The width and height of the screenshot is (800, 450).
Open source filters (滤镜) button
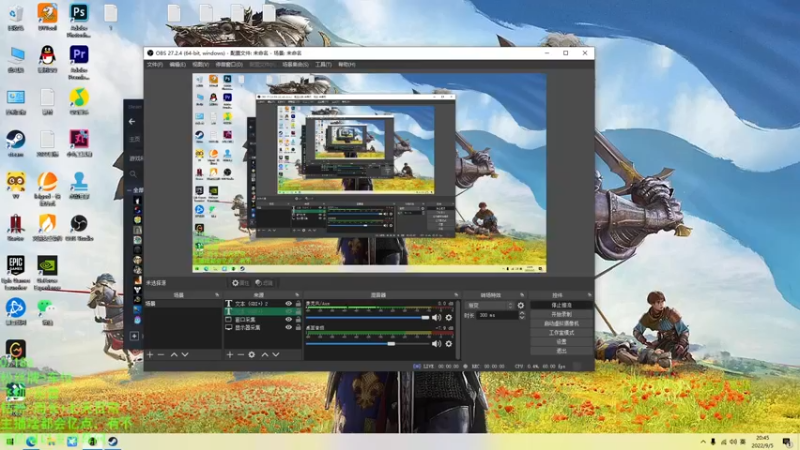(x=264, y=283)
